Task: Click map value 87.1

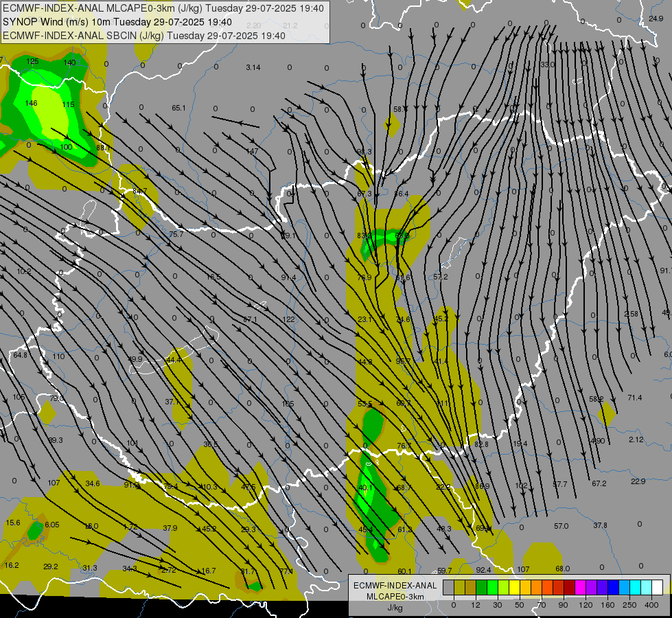Action: [x=250, y=319]
